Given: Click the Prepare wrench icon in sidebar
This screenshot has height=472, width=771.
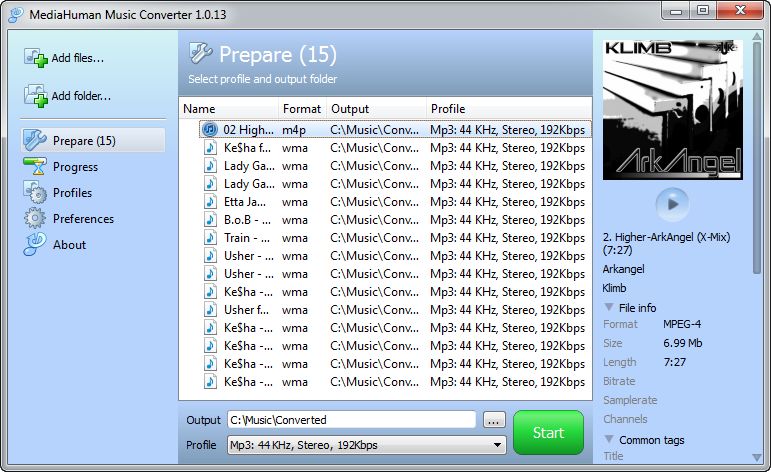Looking at the screenshot, I should 35,140.
